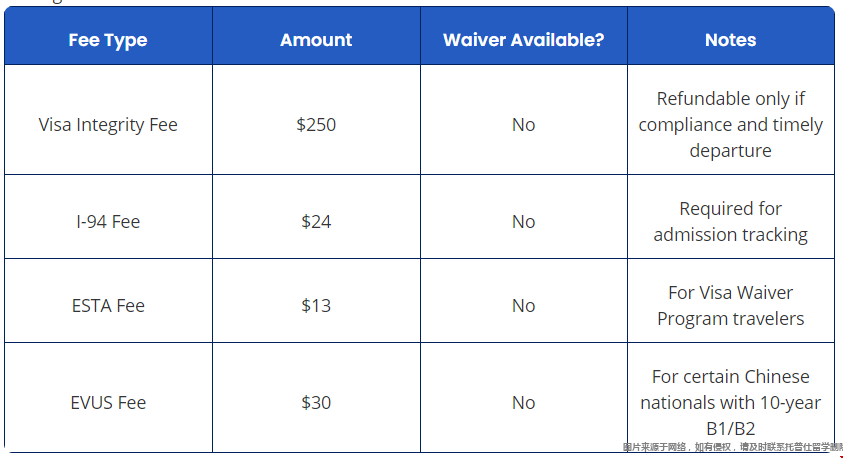Select the ESTA Fee cell
843x458 pixels.
(108, 306)
